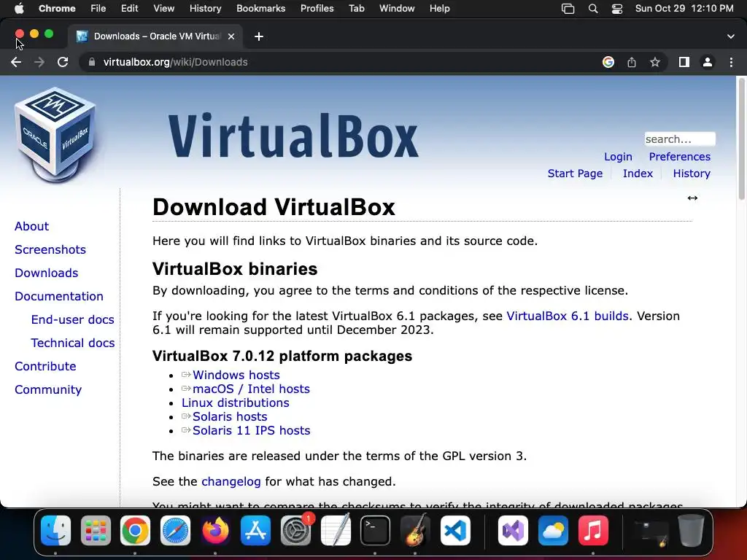Open Safari from the dock

click(175, 531)
